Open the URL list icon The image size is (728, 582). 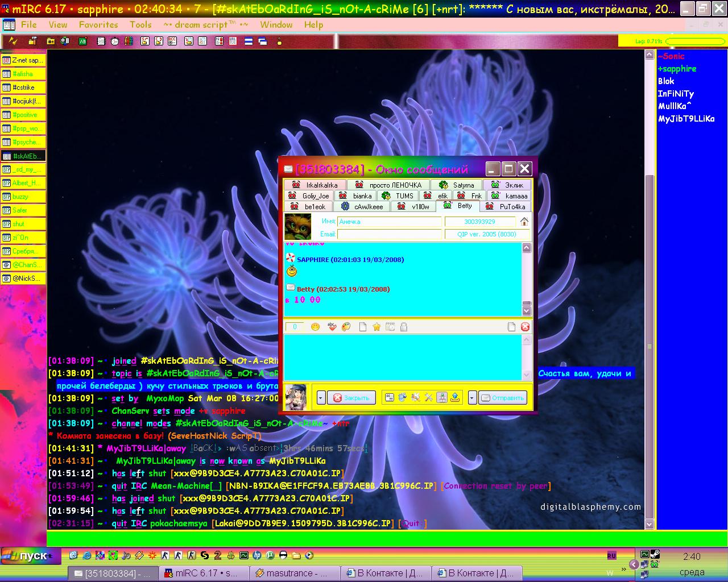(233, 41)
